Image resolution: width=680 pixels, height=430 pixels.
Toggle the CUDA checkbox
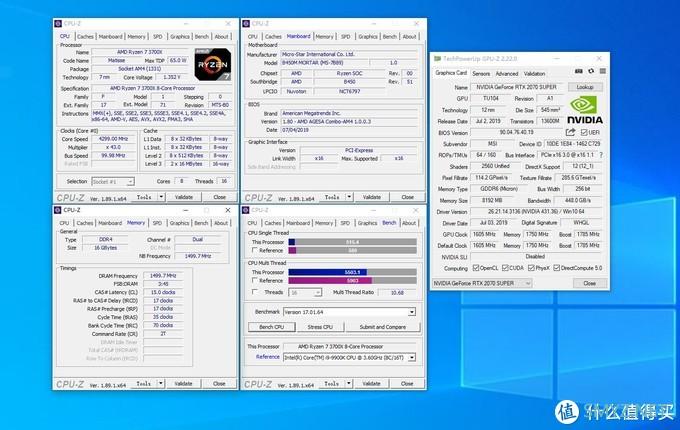(x=505, y=268)
